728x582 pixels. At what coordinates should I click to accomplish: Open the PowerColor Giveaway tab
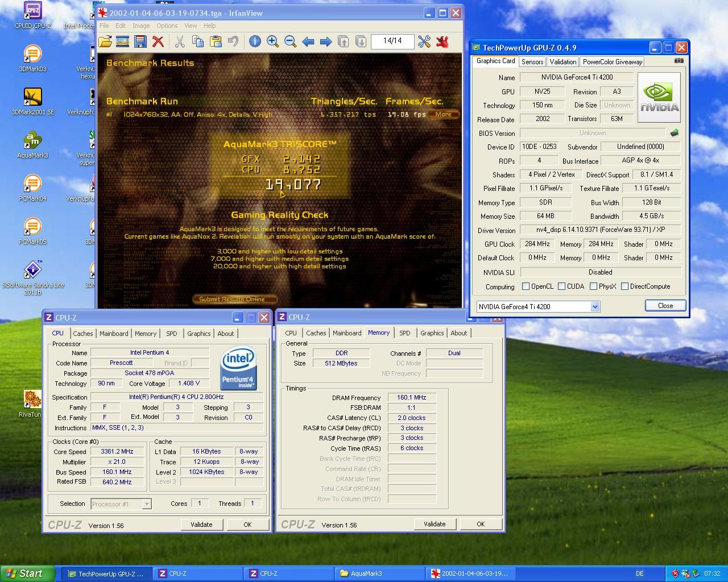pyautogui.click(x=613, y=62)
